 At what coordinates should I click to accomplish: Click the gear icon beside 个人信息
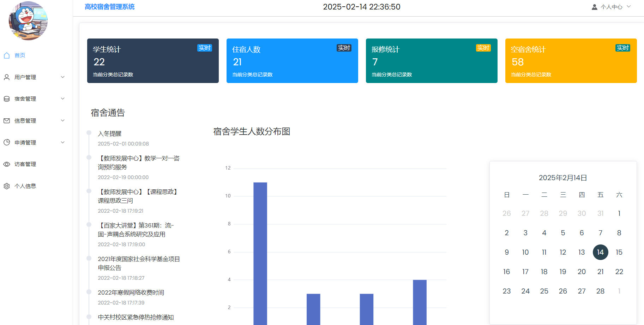click(x=7, y=186)
